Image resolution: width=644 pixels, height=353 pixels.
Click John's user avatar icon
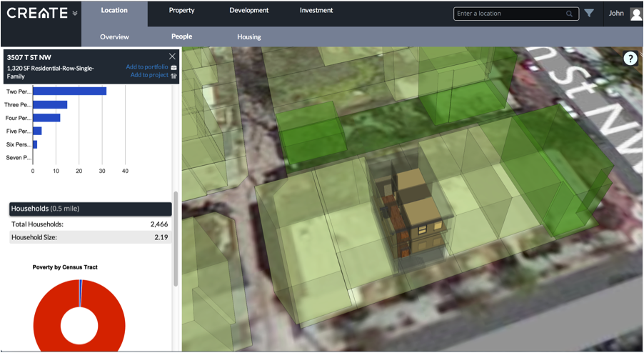[x=635, y=14]
